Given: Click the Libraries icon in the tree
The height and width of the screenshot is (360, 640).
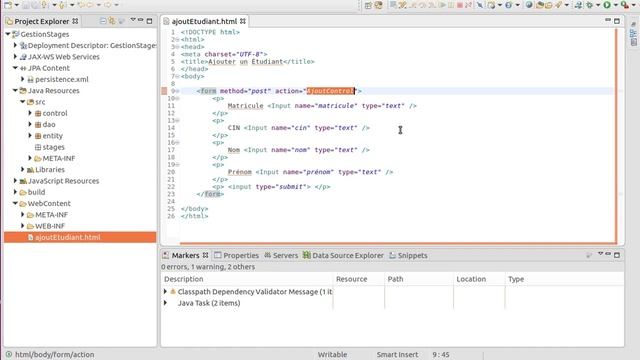Looking at the screenshot, I should point(30,170).
